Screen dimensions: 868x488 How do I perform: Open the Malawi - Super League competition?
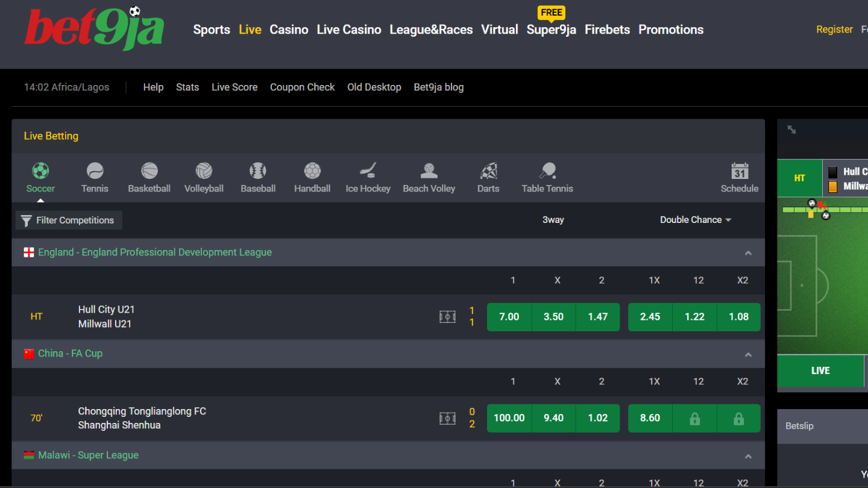tap(88, 455)
